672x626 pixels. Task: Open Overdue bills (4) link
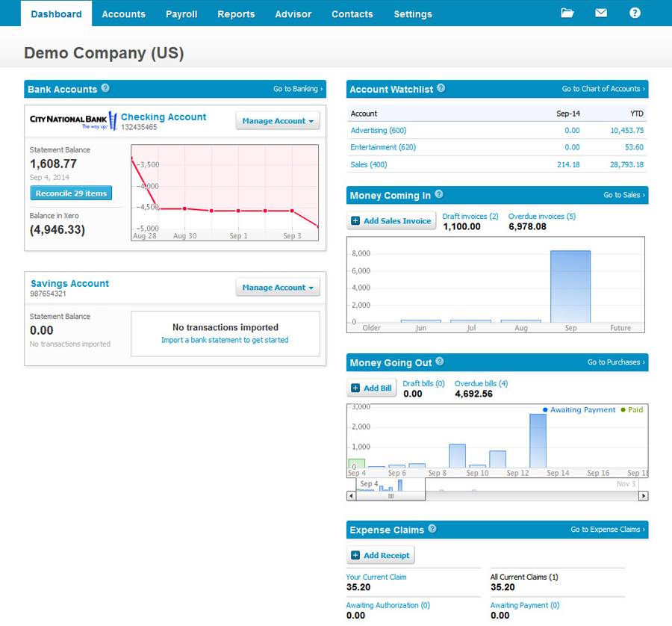point(481,383)
